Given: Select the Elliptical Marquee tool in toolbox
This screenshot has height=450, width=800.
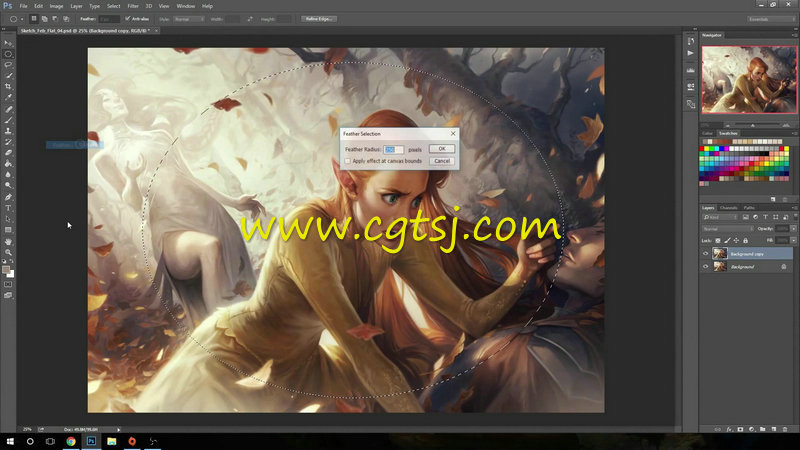Looking at the screenshot, I should pos(8,54).
